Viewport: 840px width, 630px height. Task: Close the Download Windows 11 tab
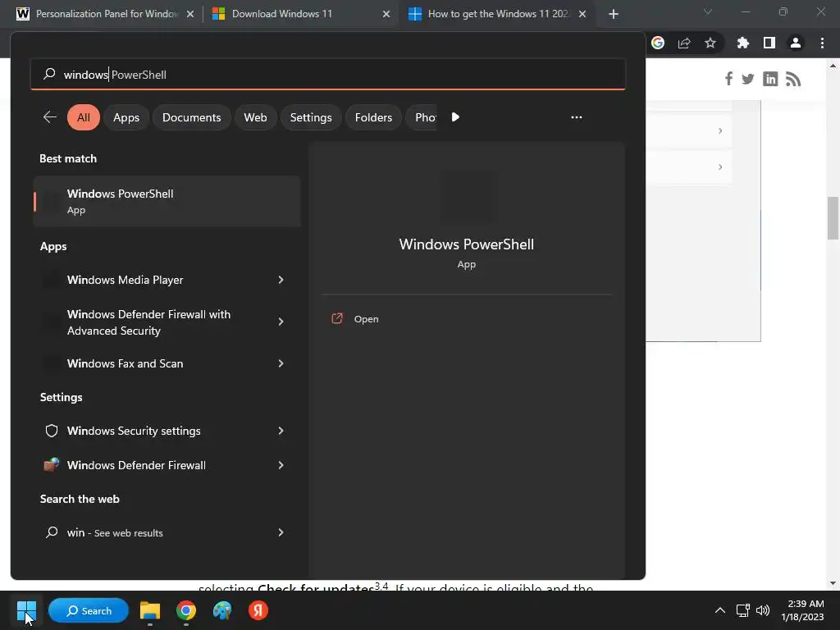pyautogui.click(x=386, y=14)
